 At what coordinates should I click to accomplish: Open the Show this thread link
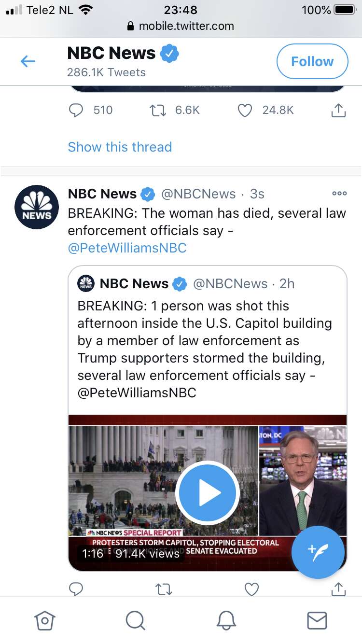tap(120, 147)
